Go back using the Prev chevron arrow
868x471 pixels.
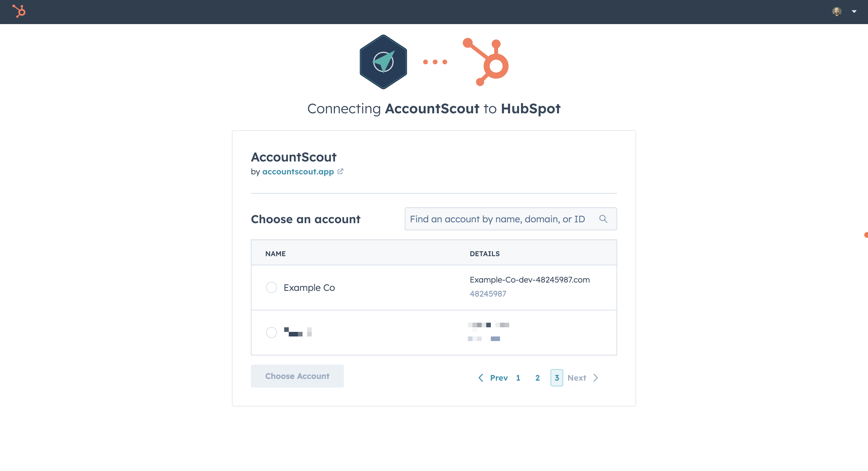click(x=481, y=378)
